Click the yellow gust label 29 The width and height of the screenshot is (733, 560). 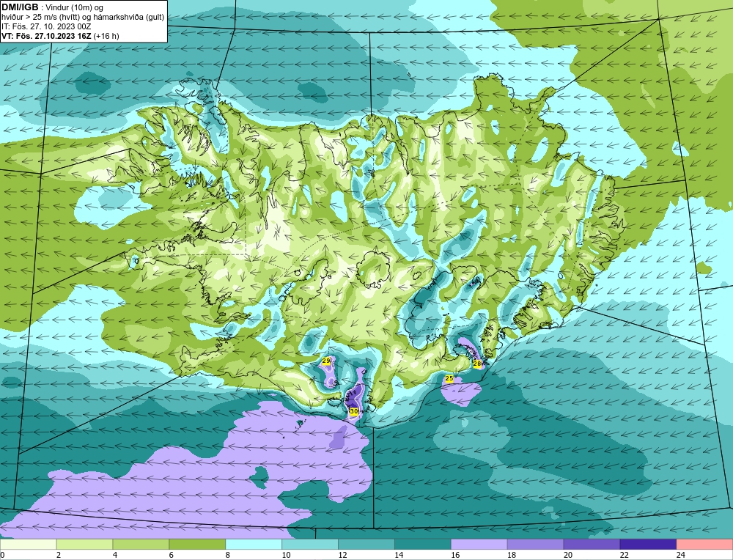pyautogui.click(x=326, y=361)
